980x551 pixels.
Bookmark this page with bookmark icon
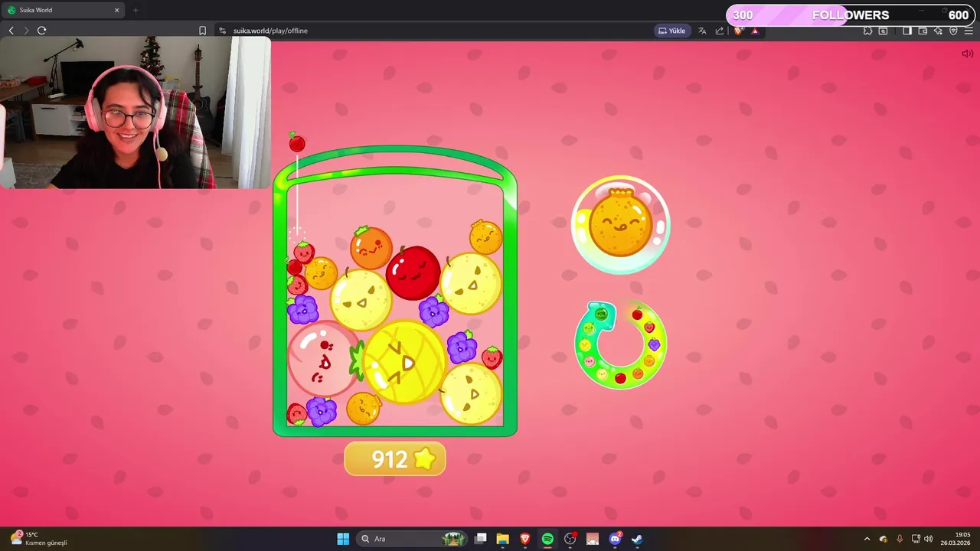click(202, 31)
